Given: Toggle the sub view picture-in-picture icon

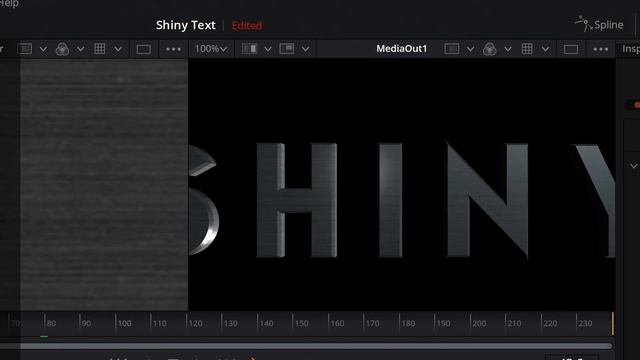Looking at the screenshot, I should point(287,49).
